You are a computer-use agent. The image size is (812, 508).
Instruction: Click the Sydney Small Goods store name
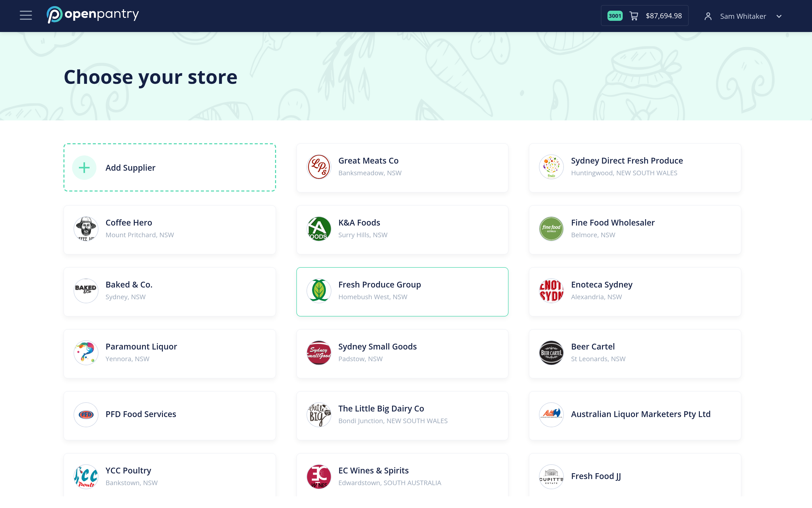tap(378, 346)
